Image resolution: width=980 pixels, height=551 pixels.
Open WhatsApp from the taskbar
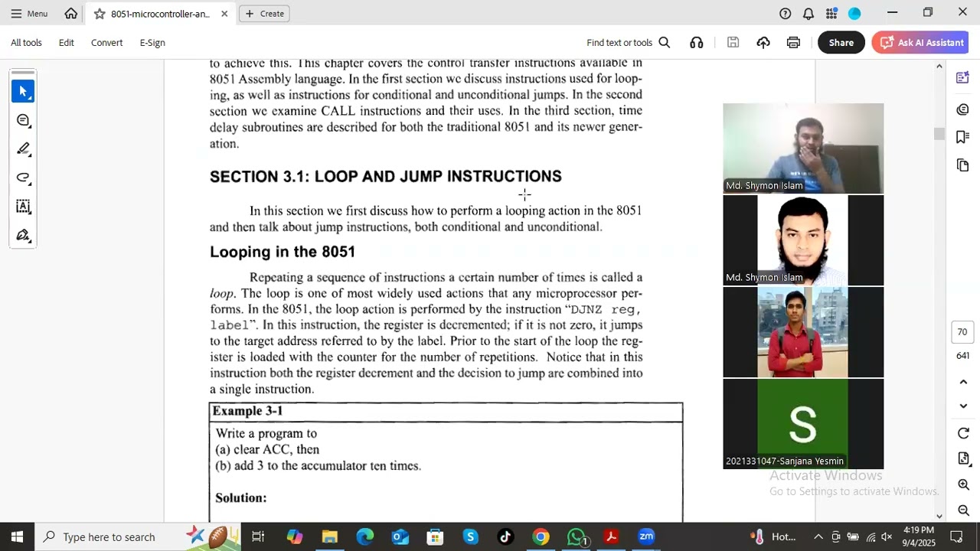[577, 537]
